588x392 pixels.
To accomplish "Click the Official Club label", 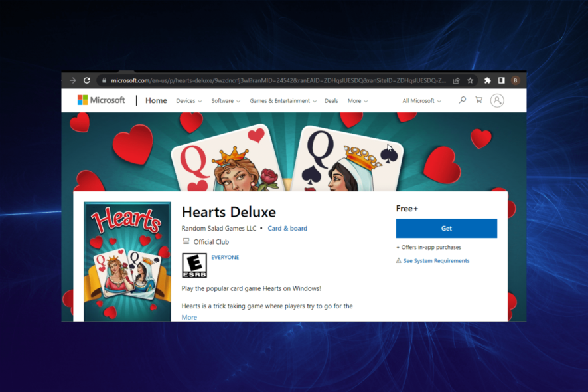I will coord(211,242).
